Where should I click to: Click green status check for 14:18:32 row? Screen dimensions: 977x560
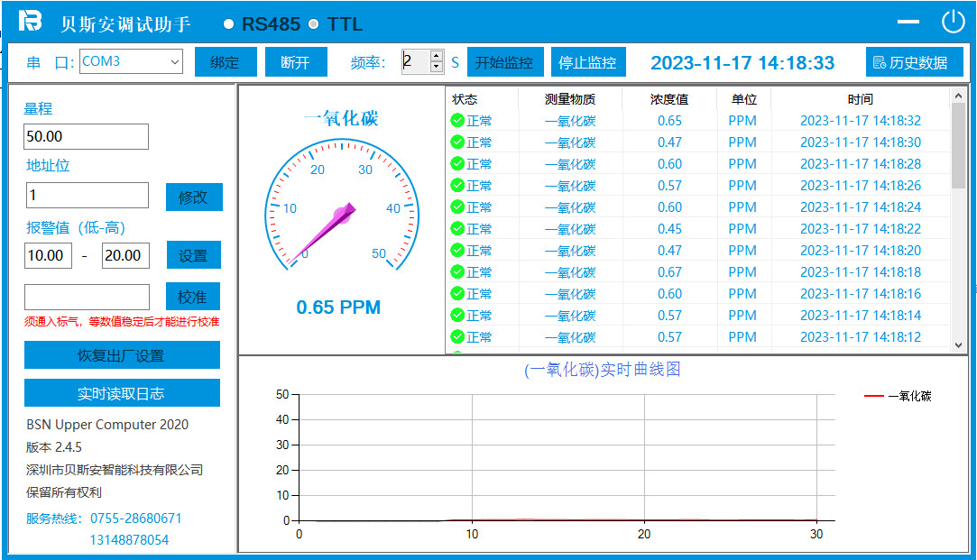(457, 121)
